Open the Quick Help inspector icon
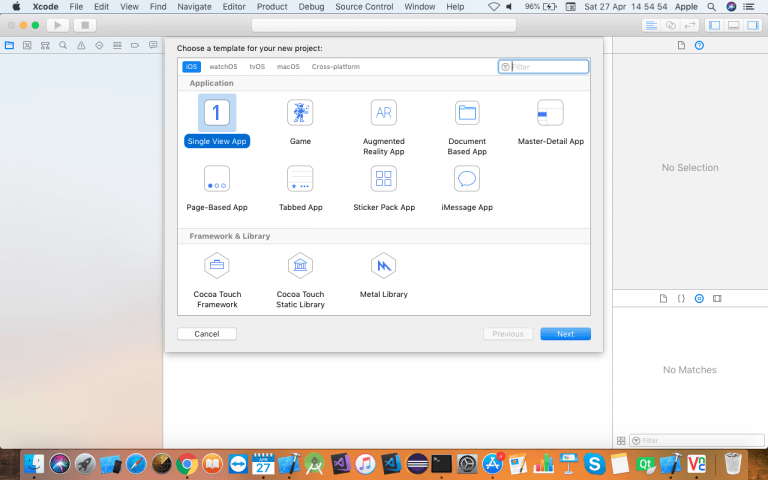The image size is (768, 480). [699, 45]
